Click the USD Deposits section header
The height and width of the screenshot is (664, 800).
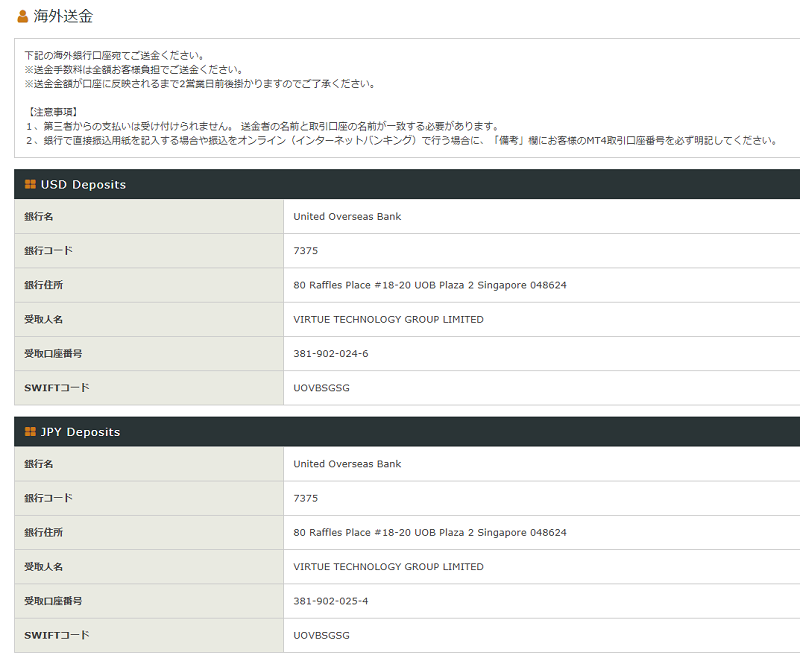(407, 184)
